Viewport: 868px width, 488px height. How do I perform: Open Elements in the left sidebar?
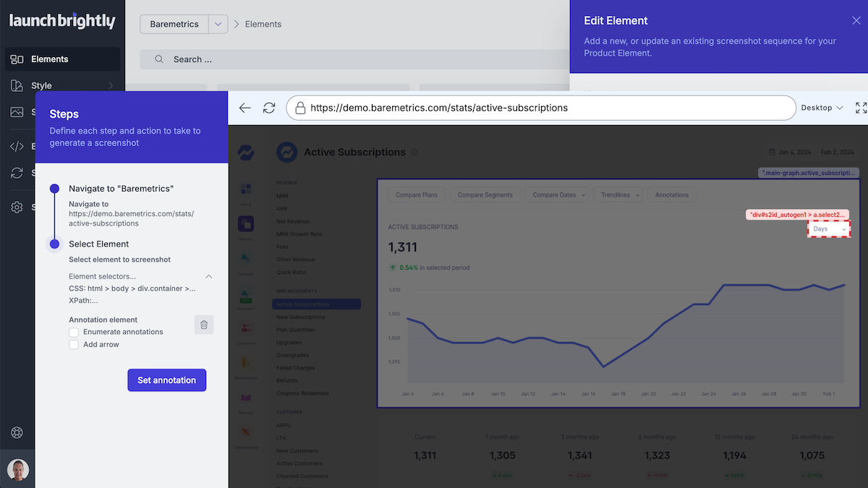[x=49, y=59]
